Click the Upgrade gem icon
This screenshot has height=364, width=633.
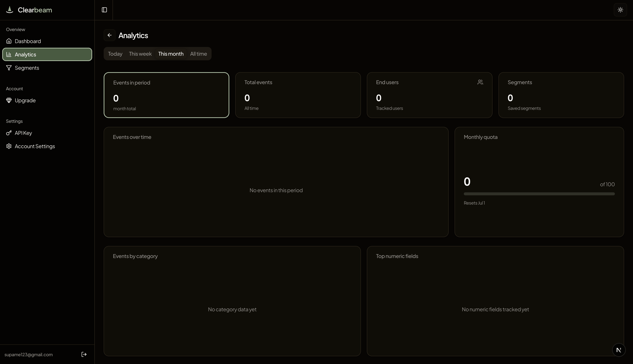[9, 100]
